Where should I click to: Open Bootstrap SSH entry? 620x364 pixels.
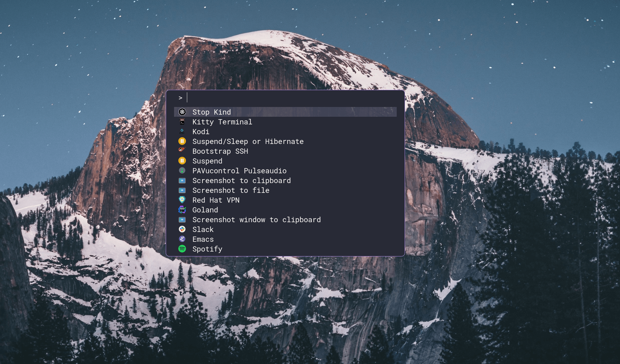pos(220,151)
